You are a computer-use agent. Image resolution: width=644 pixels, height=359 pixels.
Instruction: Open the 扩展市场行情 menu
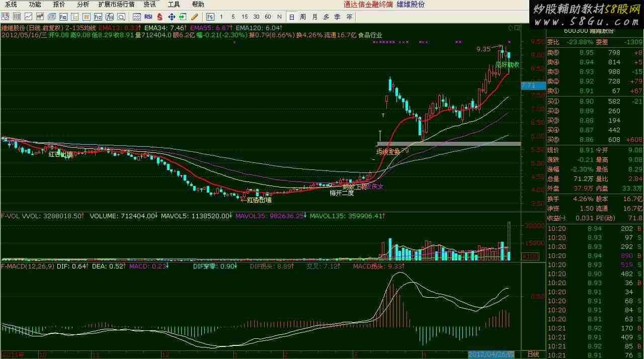click(x=116, y=4)
